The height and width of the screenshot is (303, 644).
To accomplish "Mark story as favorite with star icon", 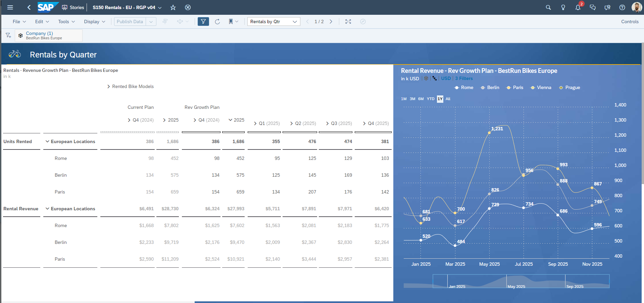I will pyautogui.click(x=173, y=7).
